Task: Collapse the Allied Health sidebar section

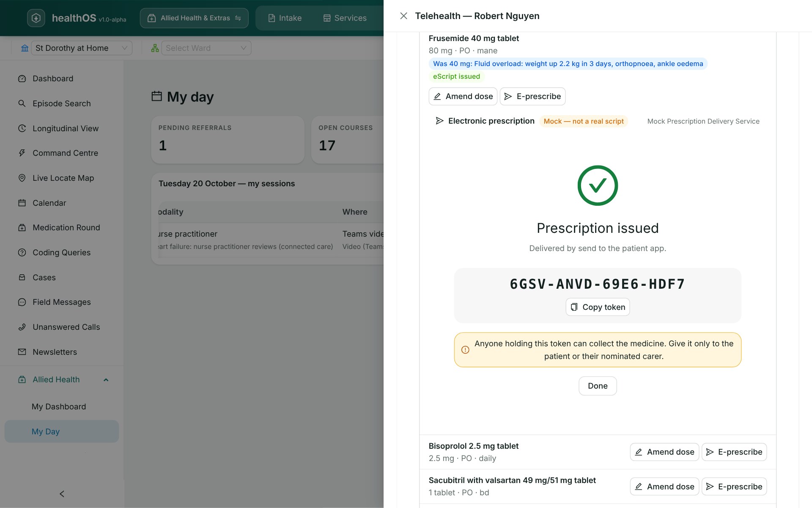Action: (106, 380)
